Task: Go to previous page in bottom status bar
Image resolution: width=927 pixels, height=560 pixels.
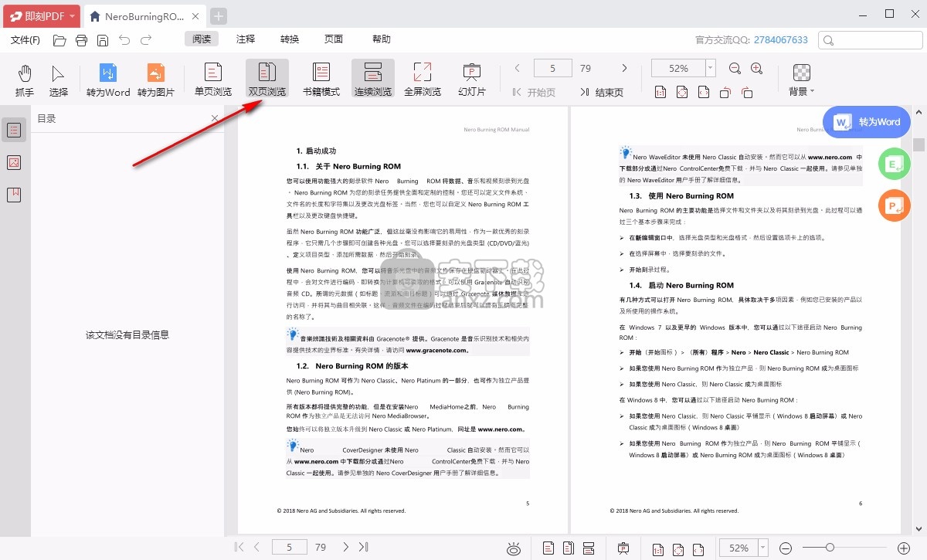Action: (256, 548)
